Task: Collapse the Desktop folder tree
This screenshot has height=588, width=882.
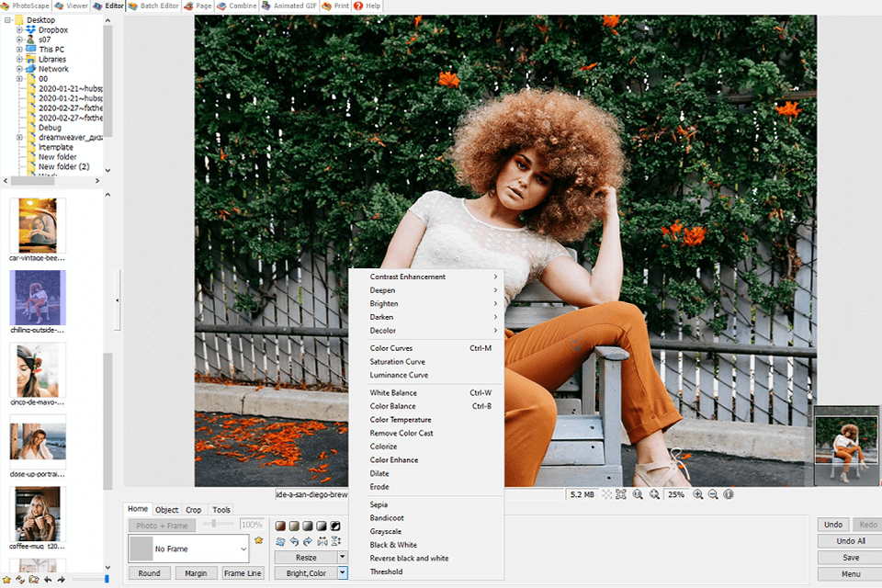Action: pos(6,19)
